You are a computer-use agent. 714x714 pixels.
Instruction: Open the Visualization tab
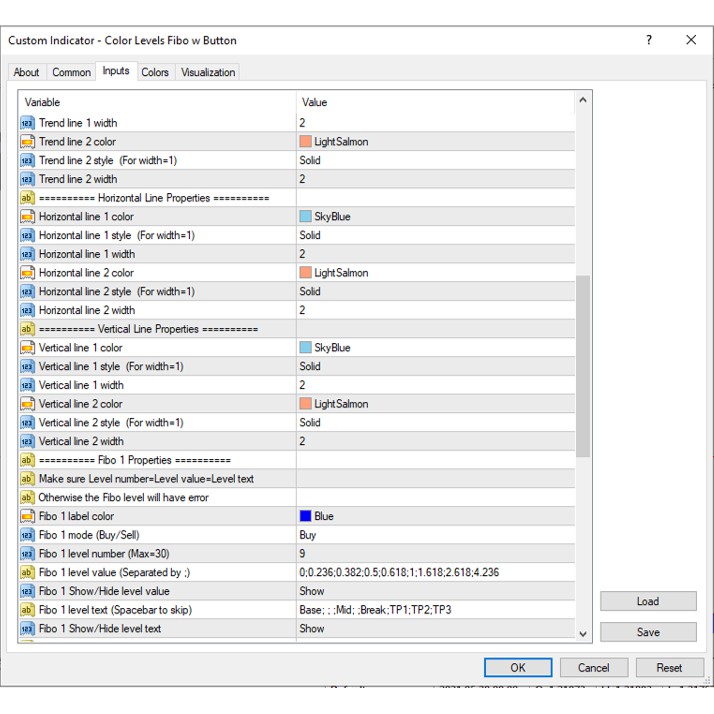(x=208, y=72)
